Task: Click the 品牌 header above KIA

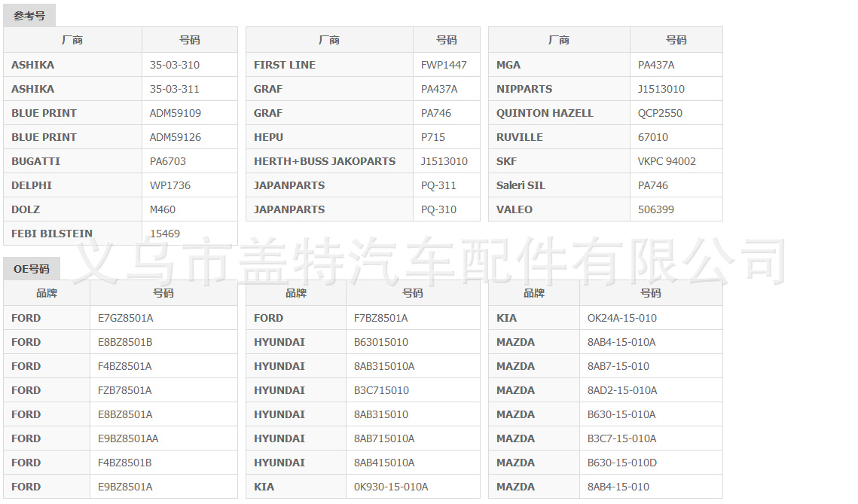Action: 534,293
